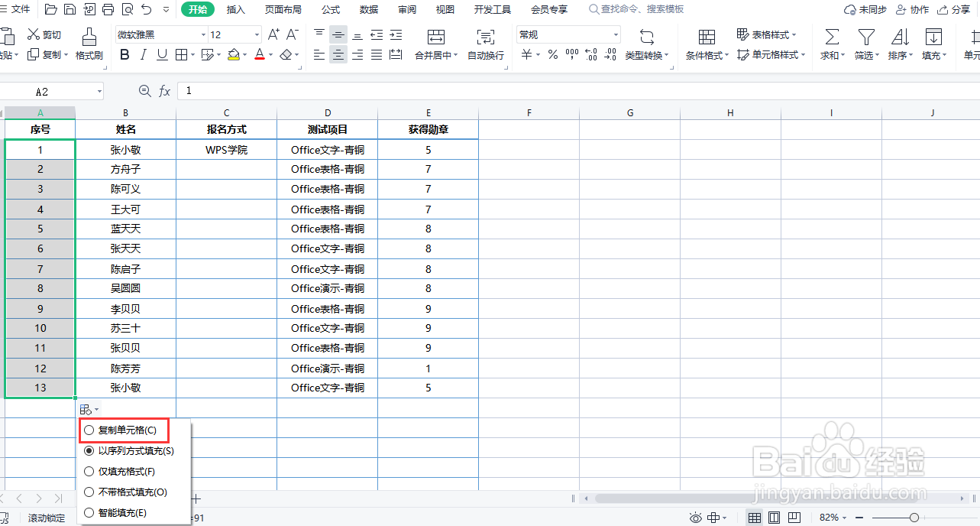Open the Name Box dropdown showing A2
This screenshot has width=980, height=526.
tap(99, 91)
